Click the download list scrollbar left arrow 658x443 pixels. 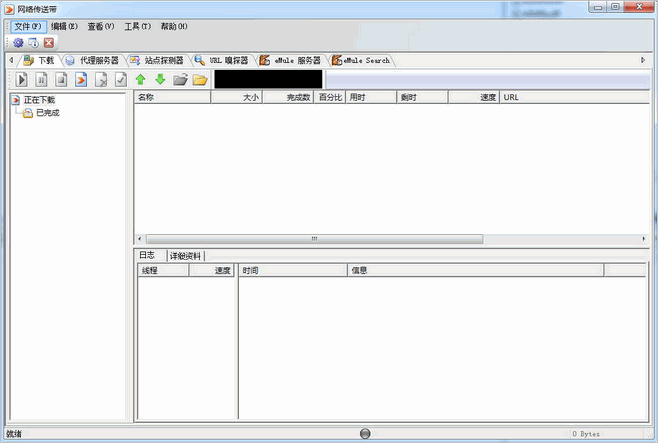coord(139,239)
